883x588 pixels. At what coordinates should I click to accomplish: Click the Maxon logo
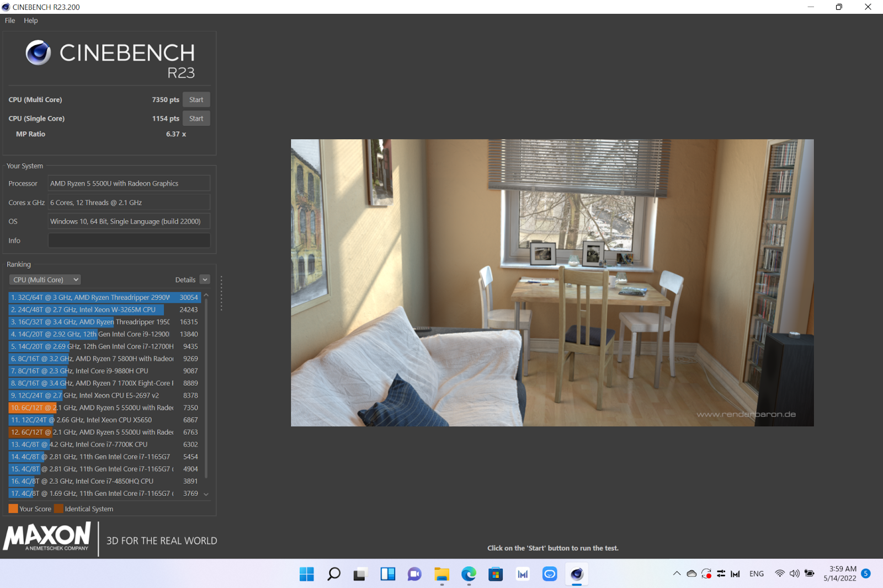point(47,537)
